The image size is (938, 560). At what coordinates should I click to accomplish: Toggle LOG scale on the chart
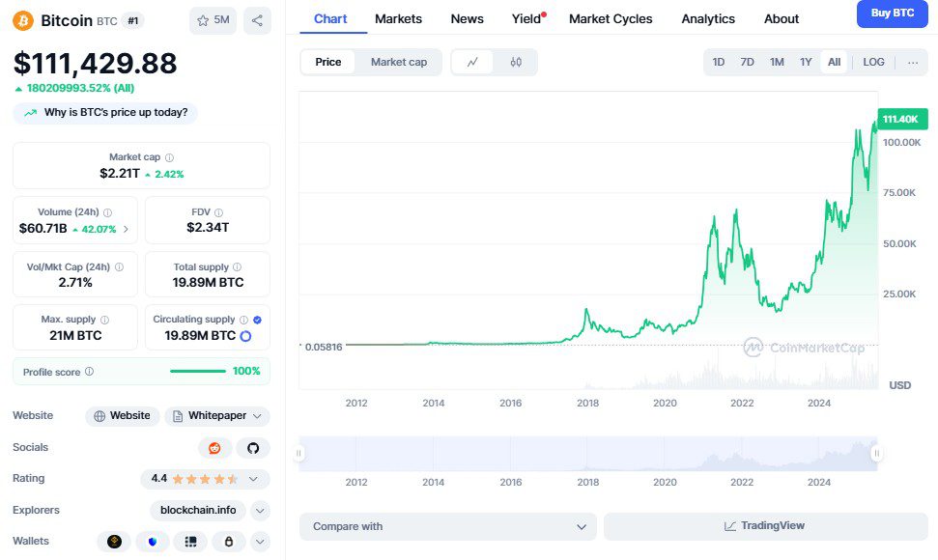pos(873,62)
